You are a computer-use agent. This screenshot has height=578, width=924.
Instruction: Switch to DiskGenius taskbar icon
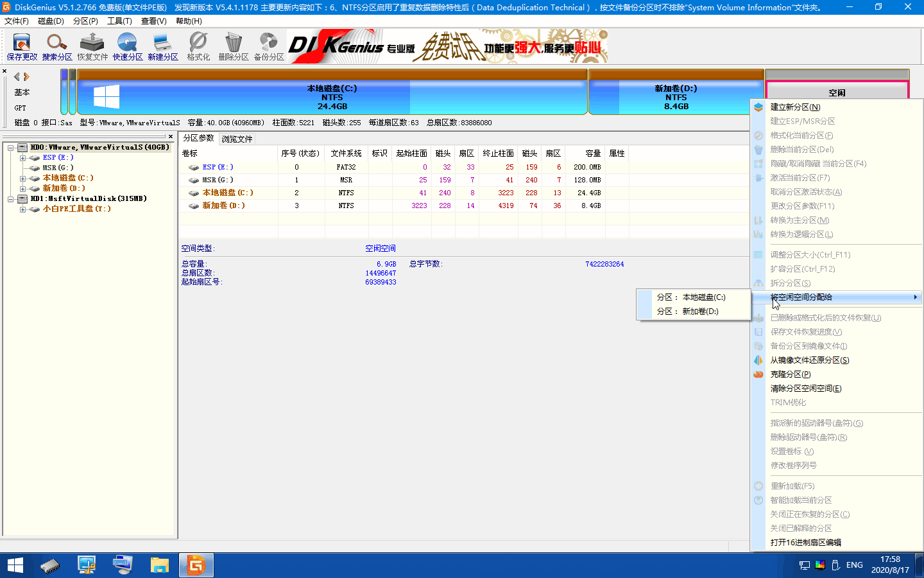(196, 565)
